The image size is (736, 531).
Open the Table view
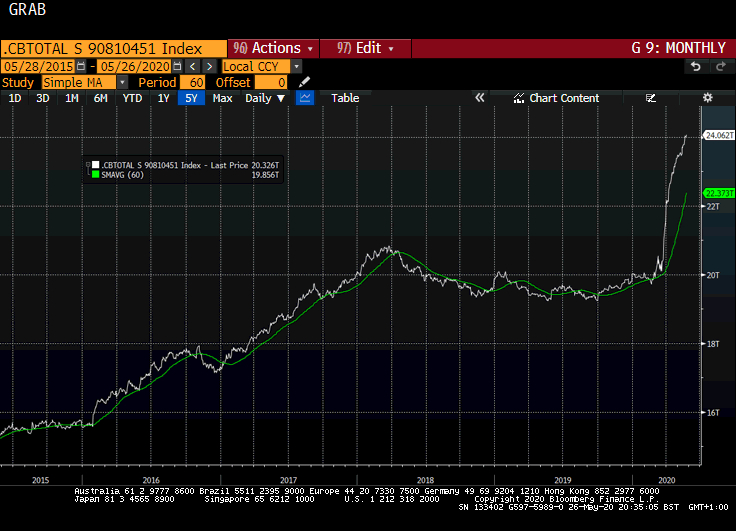tap(345, 98)
